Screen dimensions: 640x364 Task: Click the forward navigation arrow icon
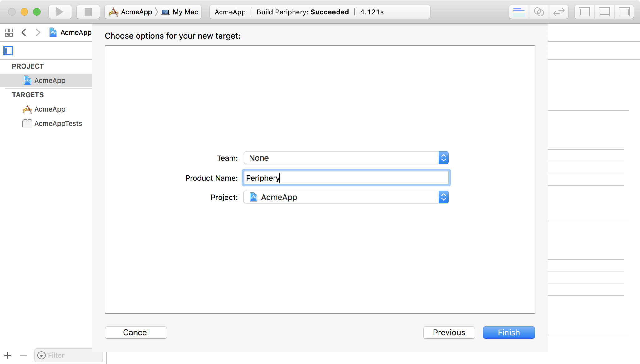coord(39,32)
